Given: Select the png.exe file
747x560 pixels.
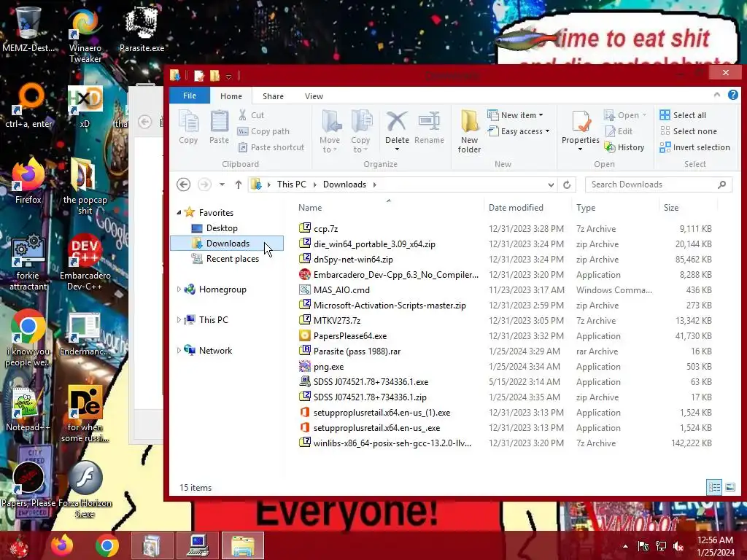Looking at the screenshot, I should (x=329, y=367).
